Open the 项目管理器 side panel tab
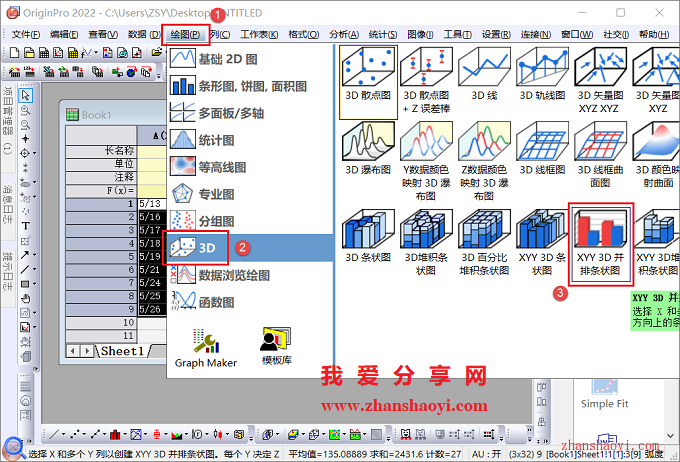The width and height of the screenshot is (680, 462). (x=8, y=121)
